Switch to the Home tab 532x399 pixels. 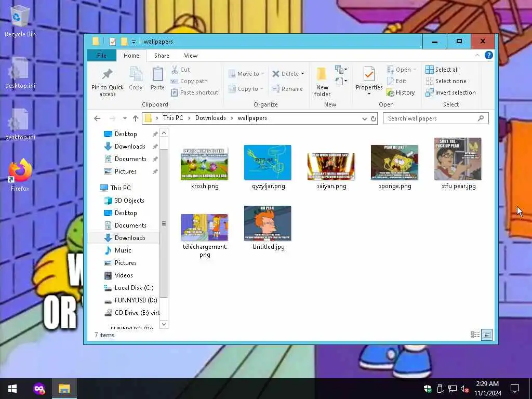click(131, 56)
